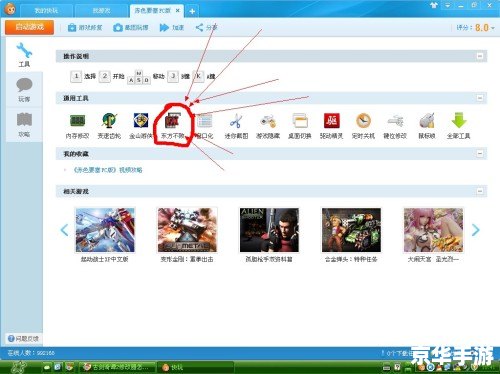
Task: Switch to the second 找游戏 tab
Action: point(101,11)
